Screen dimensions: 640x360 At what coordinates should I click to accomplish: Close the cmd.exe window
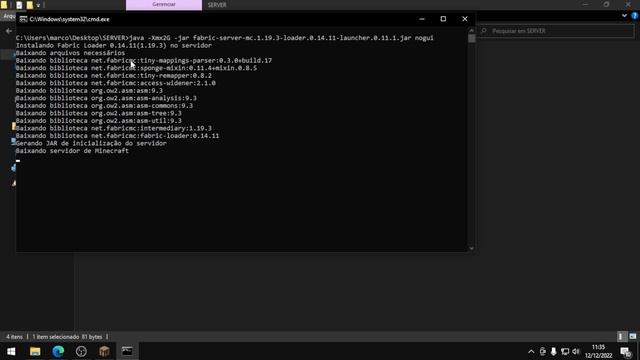tap(464, 19)
